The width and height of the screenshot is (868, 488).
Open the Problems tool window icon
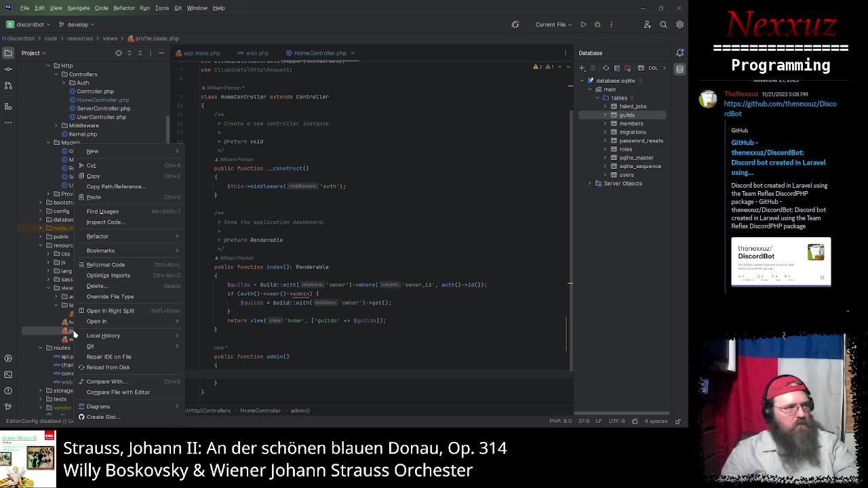(8, 390)
